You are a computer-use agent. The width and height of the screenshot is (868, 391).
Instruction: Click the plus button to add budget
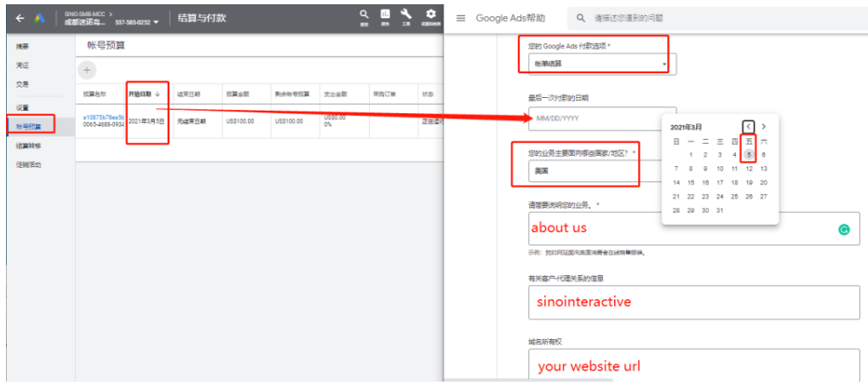pos(88,70)
